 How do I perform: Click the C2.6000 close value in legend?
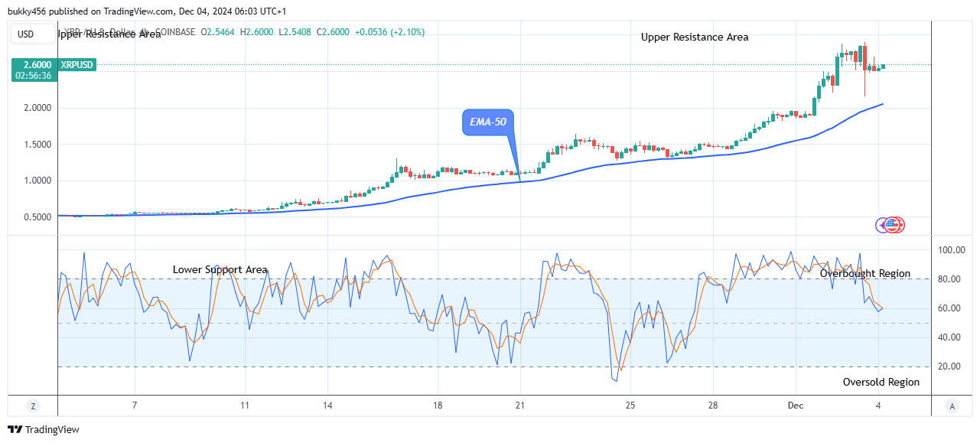click(334, 32)
